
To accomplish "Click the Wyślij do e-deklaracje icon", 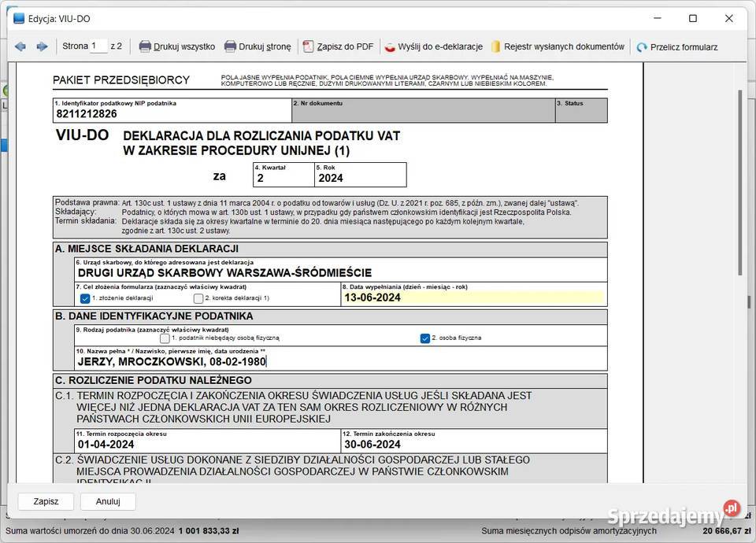I will pos(390,46).
